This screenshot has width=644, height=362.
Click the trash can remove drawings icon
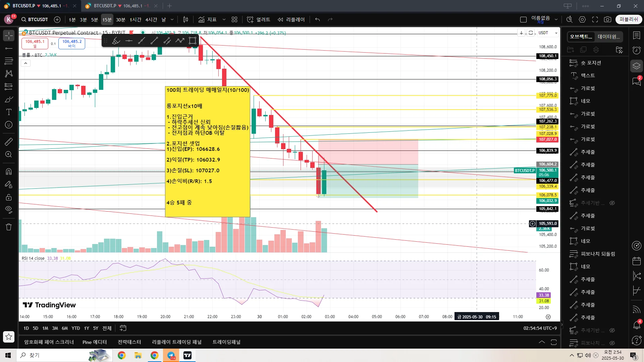coord(9,227)
